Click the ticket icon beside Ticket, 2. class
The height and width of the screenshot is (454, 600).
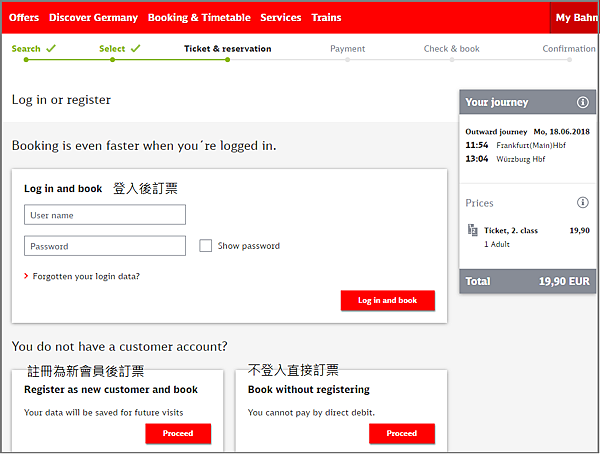click(x=473, y=230)
